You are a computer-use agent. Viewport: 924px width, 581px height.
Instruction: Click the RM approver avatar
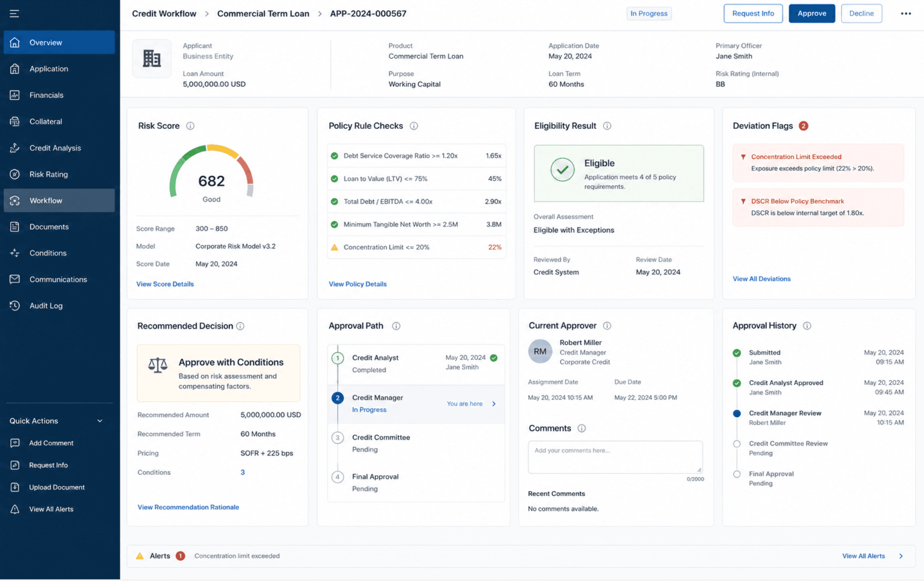coord(540,351)
